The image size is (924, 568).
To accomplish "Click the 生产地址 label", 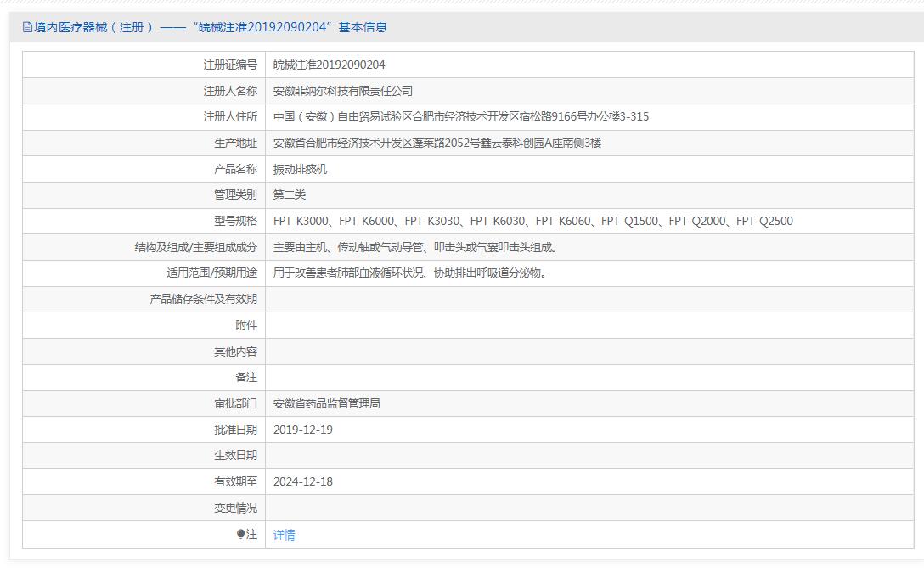I will [x=236, y=143].
